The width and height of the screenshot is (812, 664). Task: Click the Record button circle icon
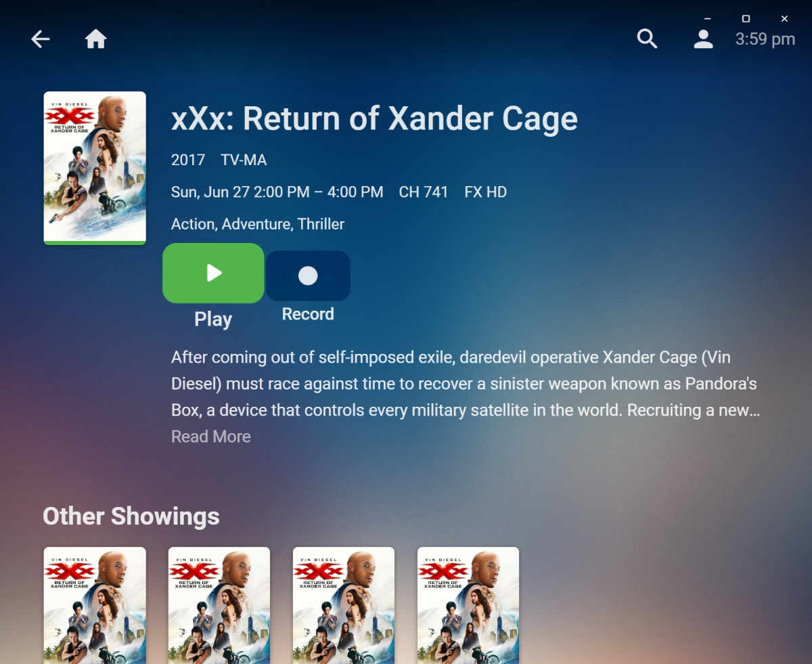(x=308, y=275)
